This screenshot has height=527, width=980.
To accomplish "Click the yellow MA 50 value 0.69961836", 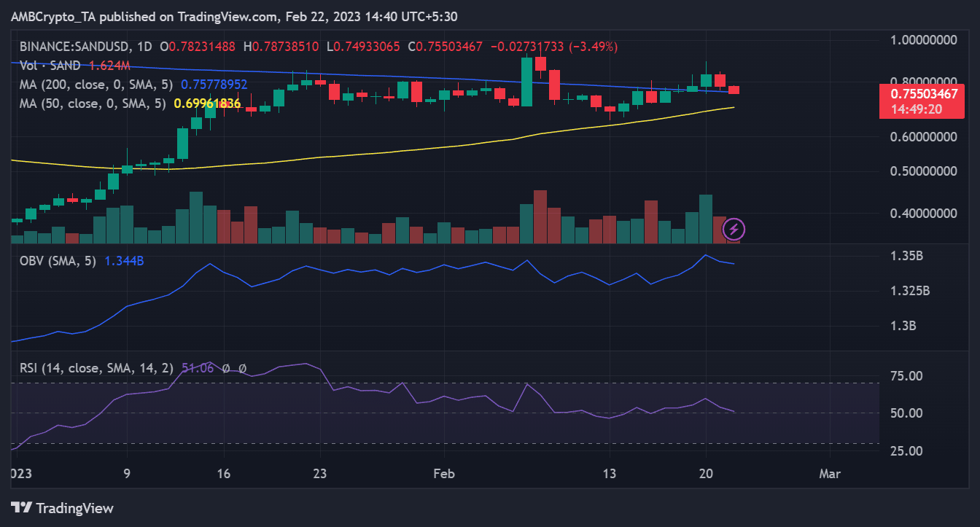I will click(207, 104).
